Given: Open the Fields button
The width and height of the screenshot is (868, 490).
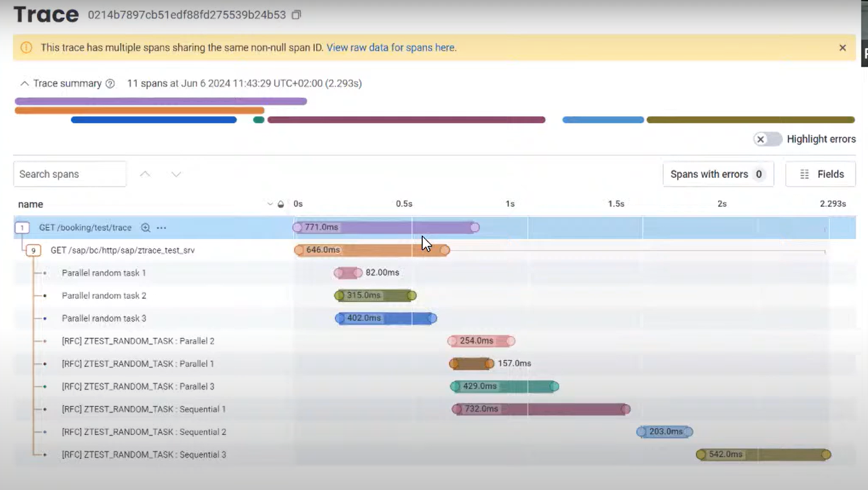Looking at the screenshot, I should tap(820, 174).
